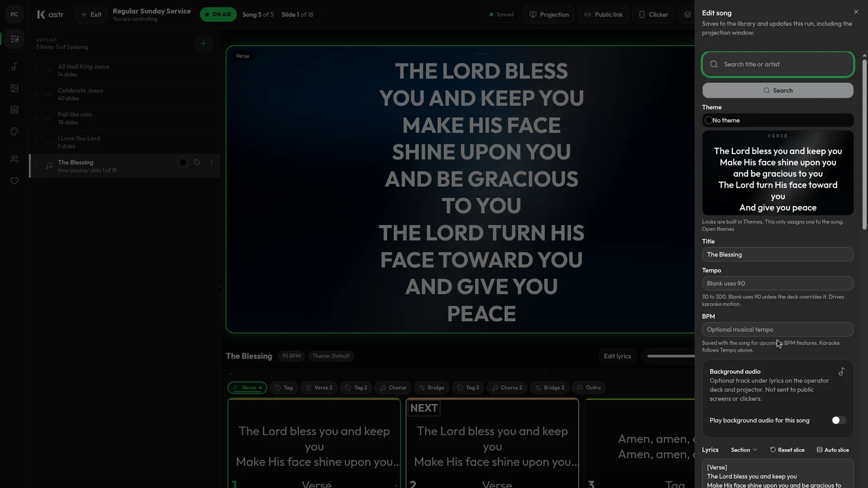Screen dimensions: 868x488
Task: Click the Theme: Default badge
Action: point(331,356)
